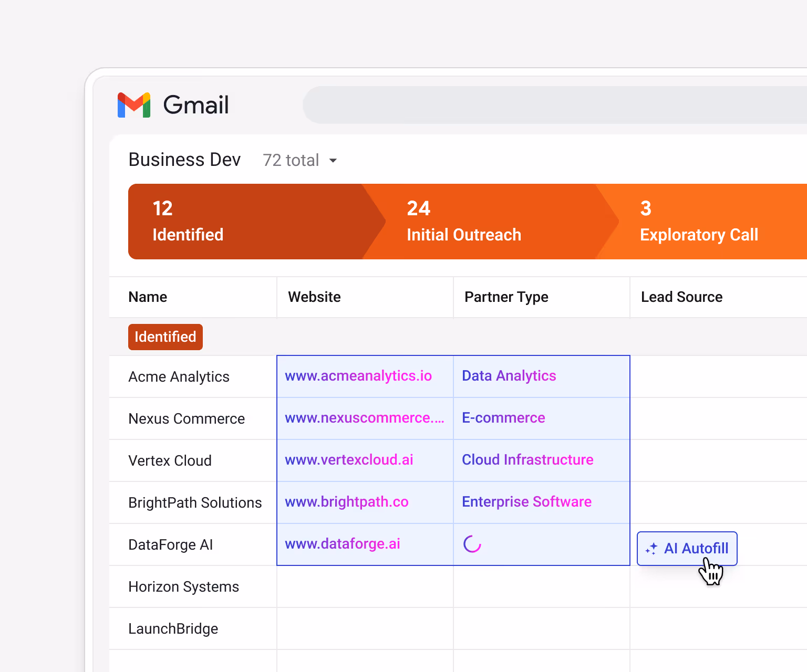The image size is (807, 672).
Task: Open the www.nexuscommerce website link
Action: 365,418
